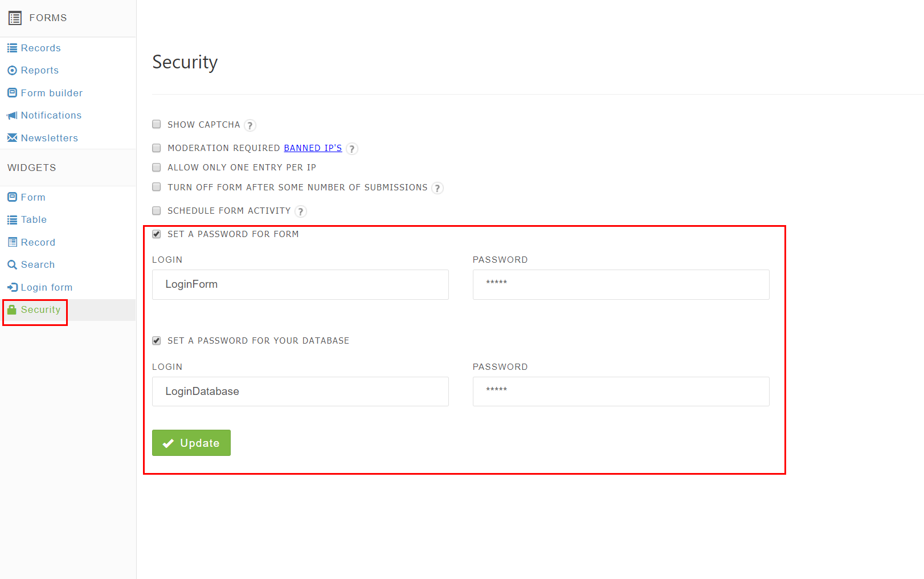The height and width of the screenshot is (579, 924).
Task: Click the Form builder icon
Action: pyautogui.click(x=12, y=92)
